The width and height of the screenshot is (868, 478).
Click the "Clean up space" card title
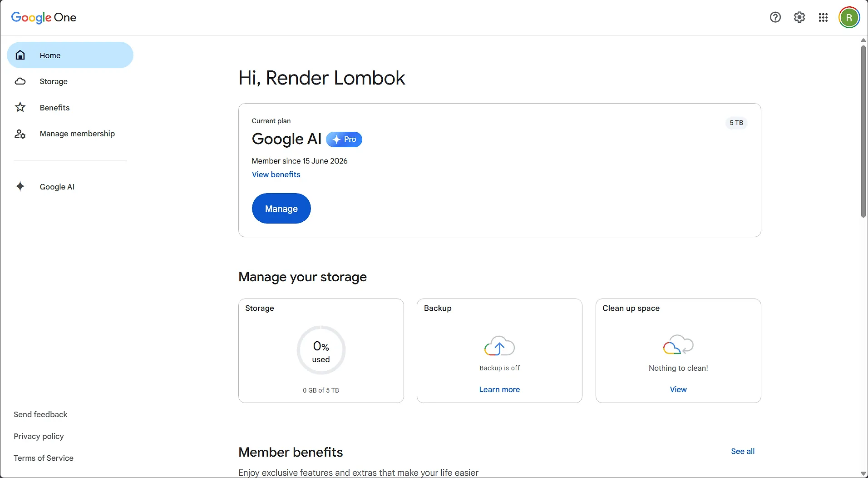tap(631, 308)
